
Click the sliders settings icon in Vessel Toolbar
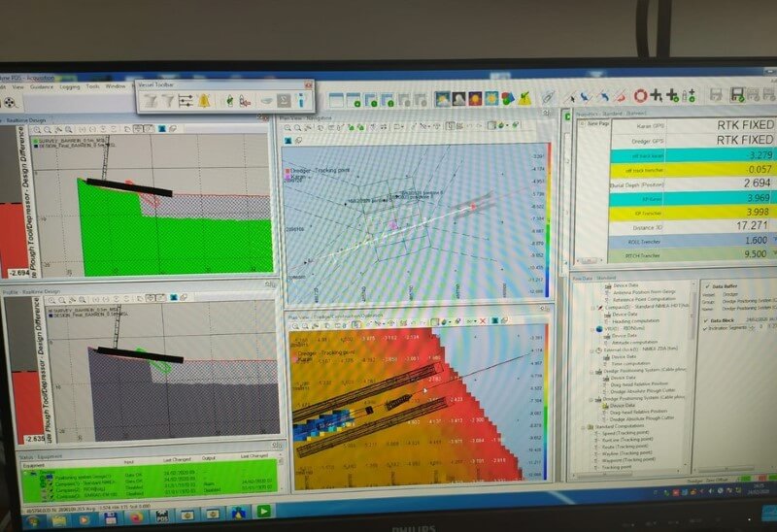tap(186, 101)
